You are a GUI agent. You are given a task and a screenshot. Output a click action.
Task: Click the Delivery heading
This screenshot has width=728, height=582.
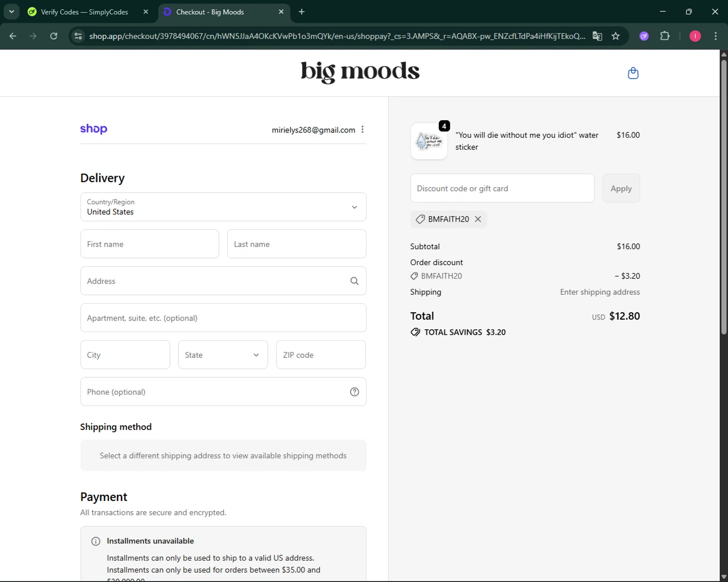click(x=102, y=178)
